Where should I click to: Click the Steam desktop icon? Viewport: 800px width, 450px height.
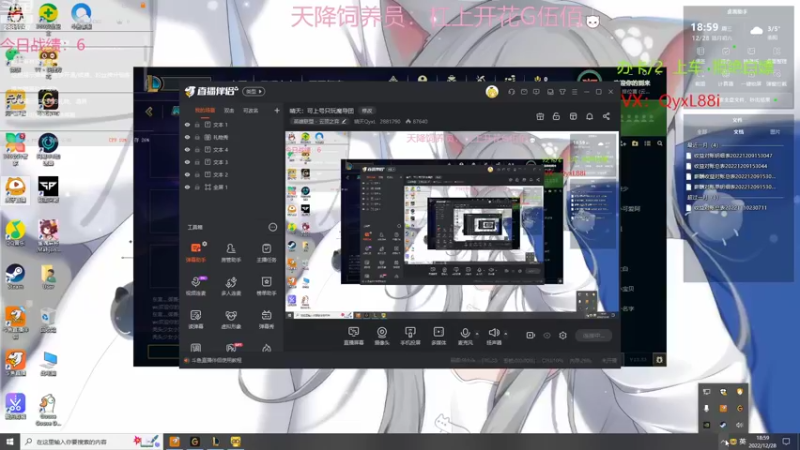pyautogui.click(x=15, y=276)
